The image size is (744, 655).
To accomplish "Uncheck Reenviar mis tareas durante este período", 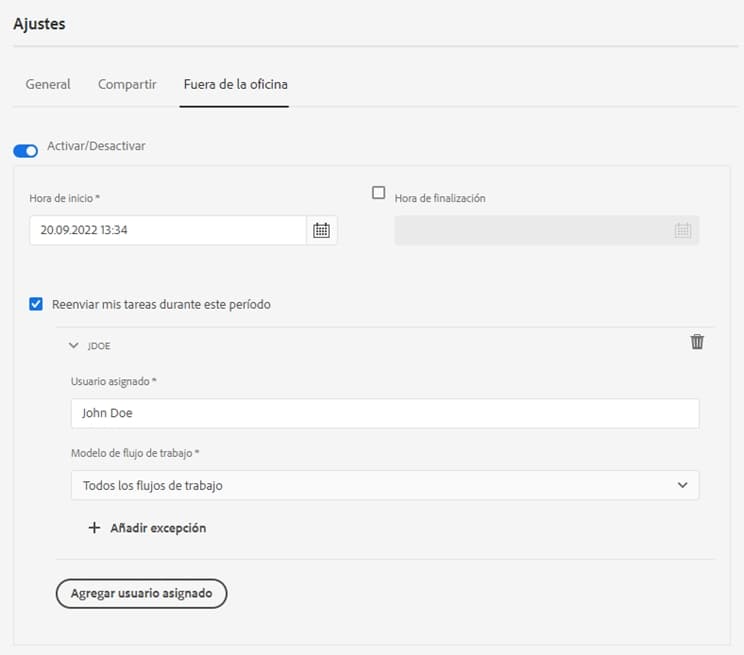I will coord(37,304).
